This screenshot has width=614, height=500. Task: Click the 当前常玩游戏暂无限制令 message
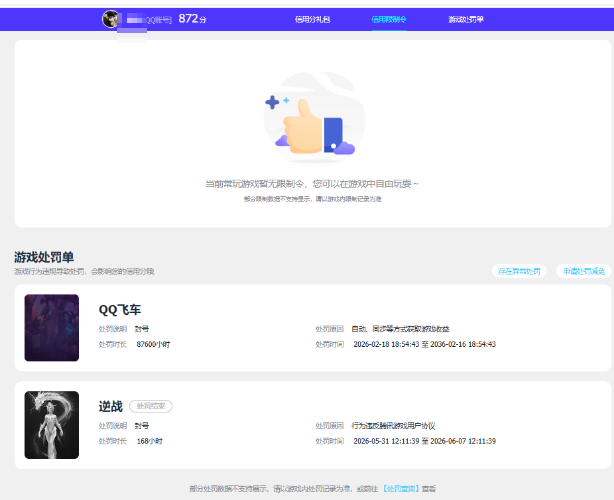coord(312,184)
